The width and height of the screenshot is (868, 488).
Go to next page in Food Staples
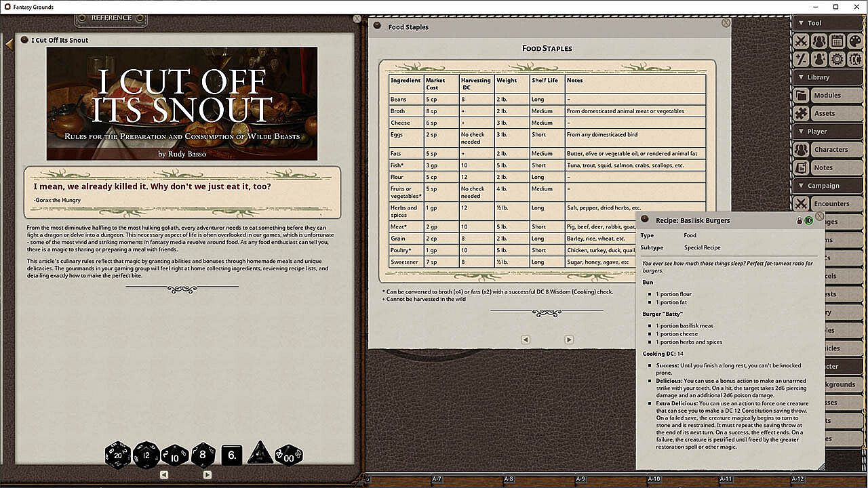coord(569,340)
